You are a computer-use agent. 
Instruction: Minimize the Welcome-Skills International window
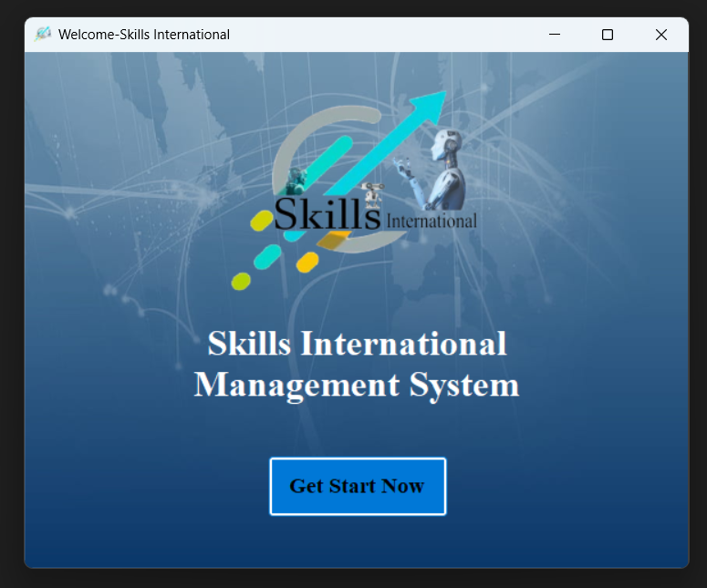554,35
